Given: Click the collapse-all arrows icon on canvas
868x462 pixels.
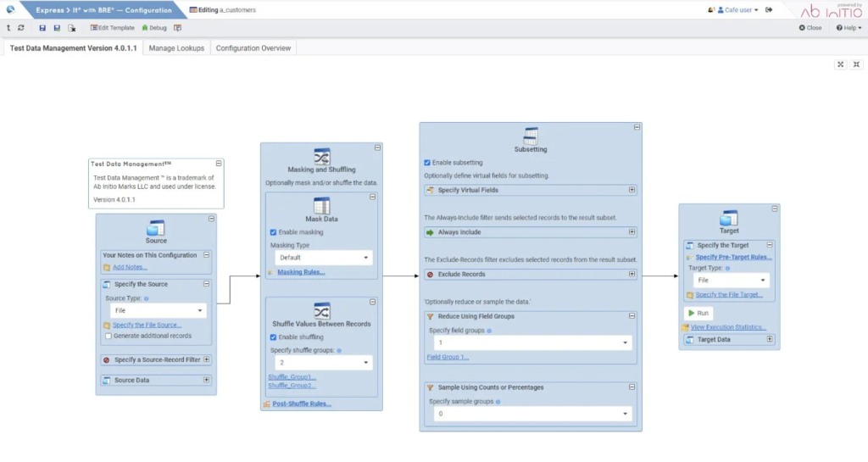Looking at the screenshot, I should pos(856,64).
